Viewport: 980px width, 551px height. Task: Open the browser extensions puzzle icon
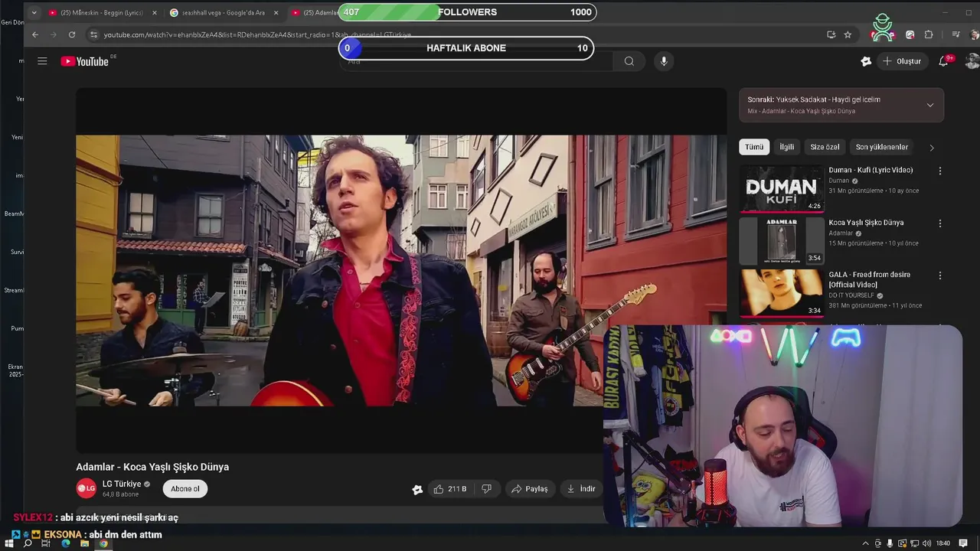pos(929,34)
